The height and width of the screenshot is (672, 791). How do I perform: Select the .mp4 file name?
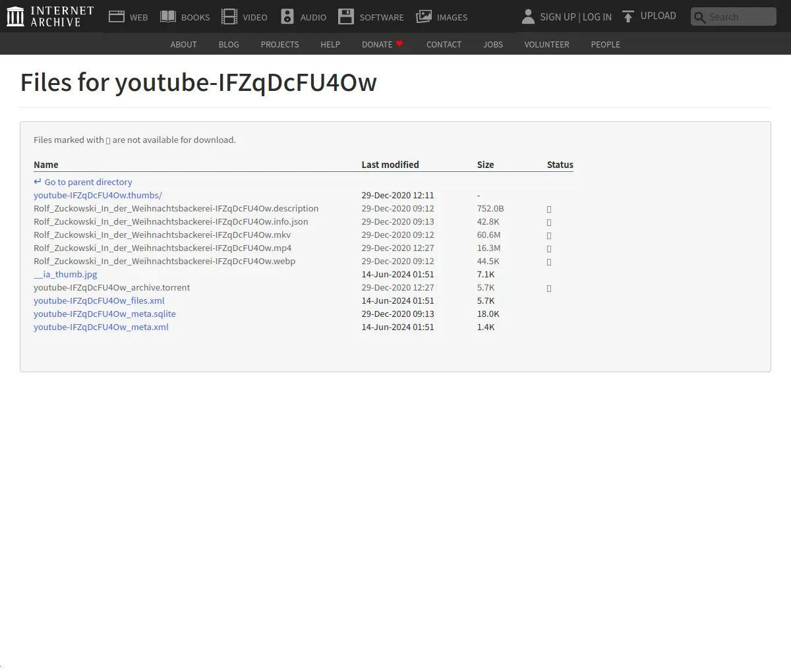163,248
